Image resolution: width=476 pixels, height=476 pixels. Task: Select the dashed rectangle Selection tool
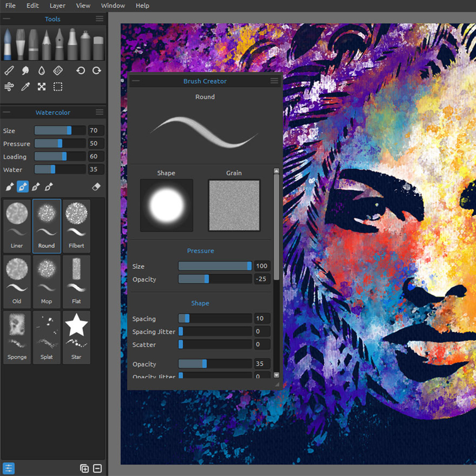tap(58, 87)
